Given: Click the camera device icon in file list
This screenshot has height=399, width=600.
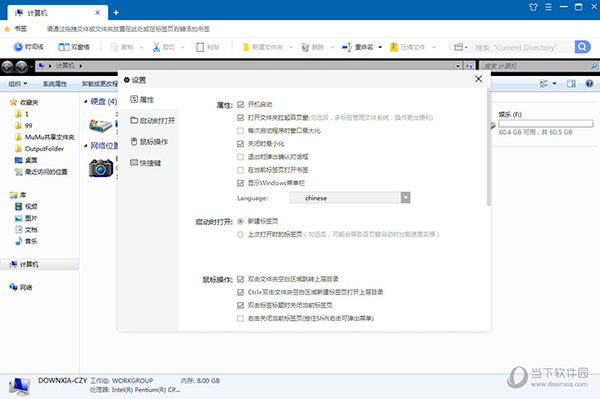Looking at the screenshot, I should click(x=101, y=168).
